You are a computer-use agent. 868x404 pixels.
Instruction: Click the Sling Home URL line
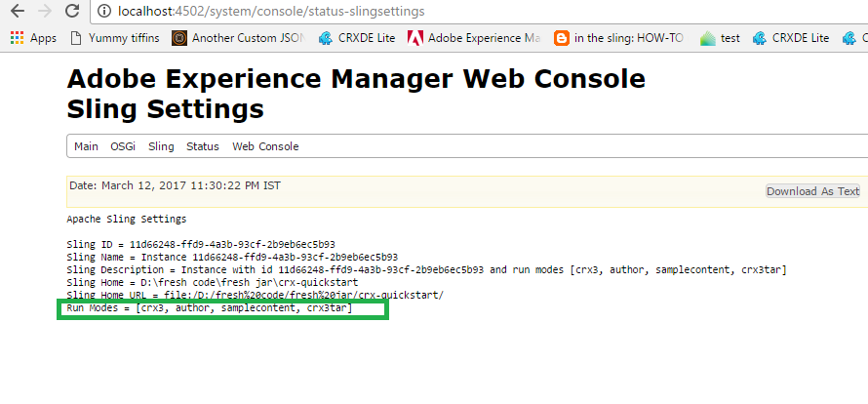pos(256,296)
